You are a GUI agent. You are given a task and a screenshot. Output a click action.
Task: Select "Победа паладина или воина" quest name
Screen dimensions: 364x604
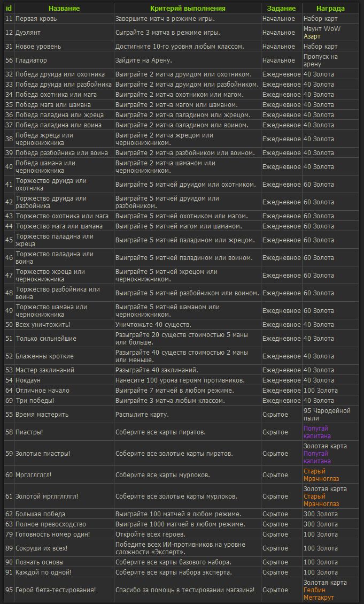(x=58, y=125)
